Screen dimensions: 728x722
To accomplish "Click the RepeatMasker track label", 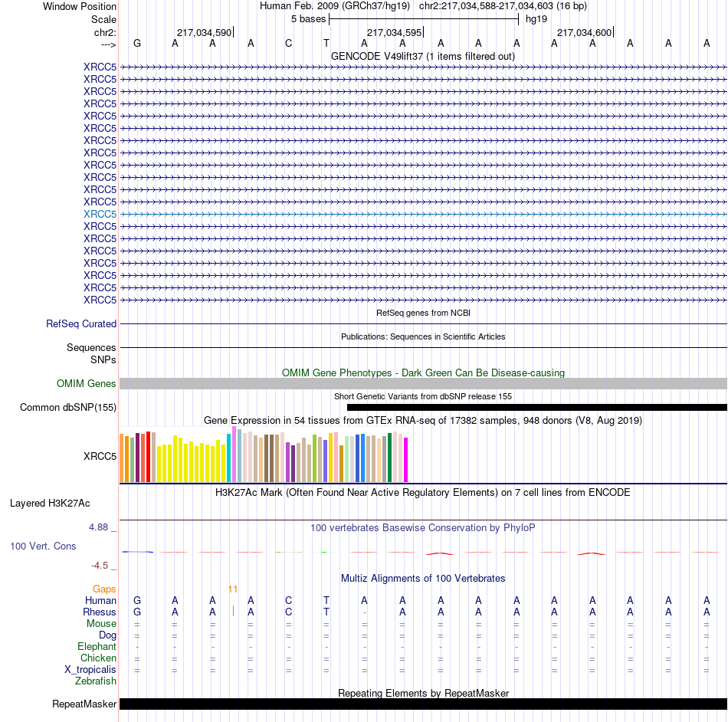I will coord(84,704).
